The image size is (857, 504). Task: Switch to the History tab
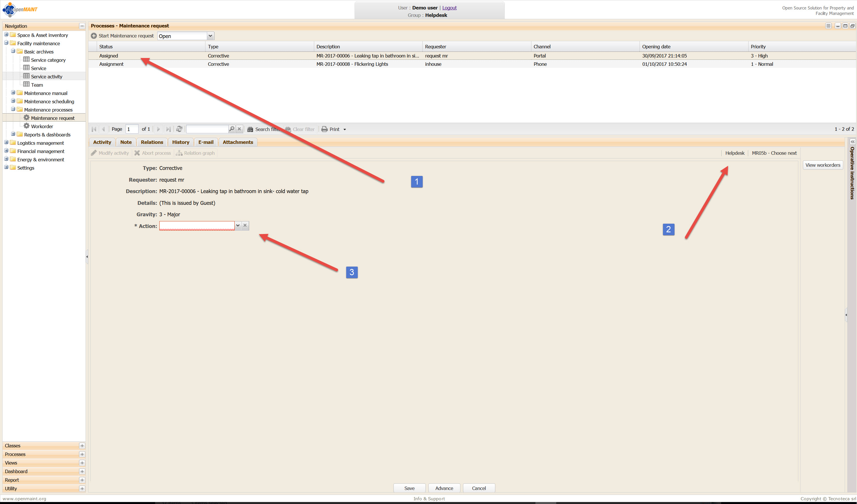tap(181, 142)
